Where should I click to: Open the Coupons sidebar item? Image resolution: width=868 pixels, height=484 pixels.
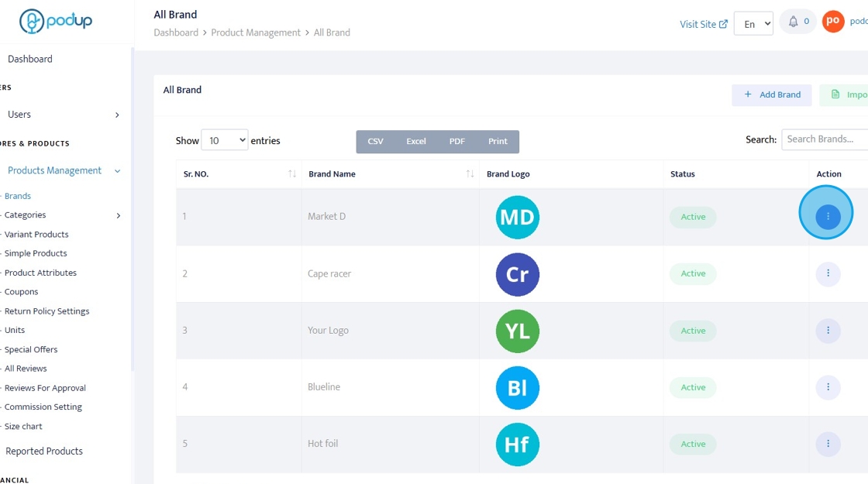click(x=22, y=292)
